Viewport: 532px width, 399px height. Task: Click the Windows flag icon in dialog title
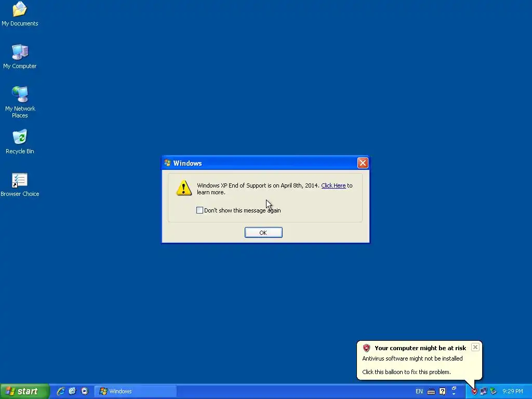pos(167,163)
